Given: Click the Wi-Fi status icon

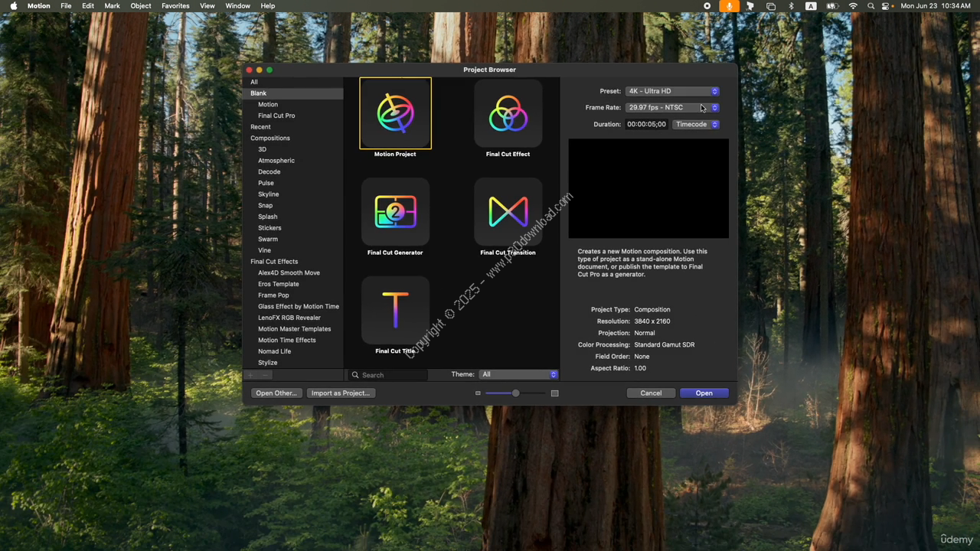Looking at the screenshot, I should [853, 6].
